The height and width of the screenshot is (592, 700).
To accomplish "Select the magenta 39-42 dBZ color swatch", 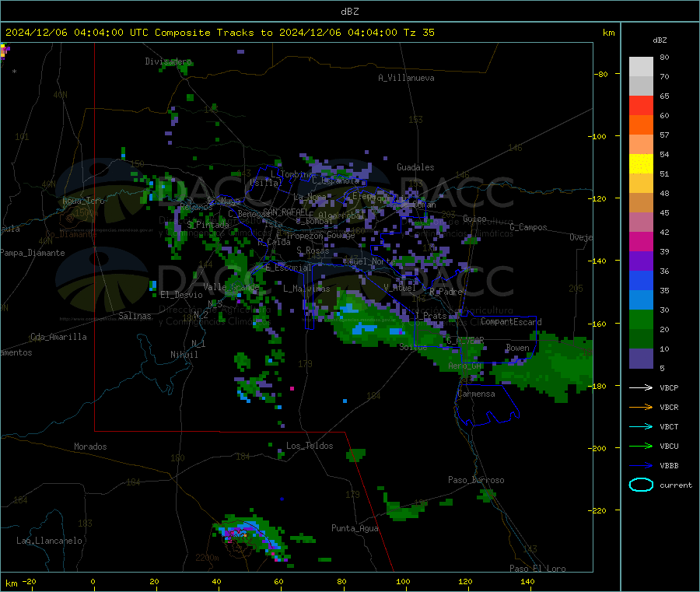I will (x=641, y=241).
